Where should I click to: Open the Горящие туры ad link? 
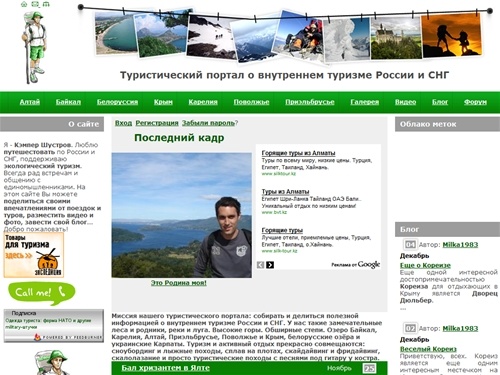[x=282, y=230]
